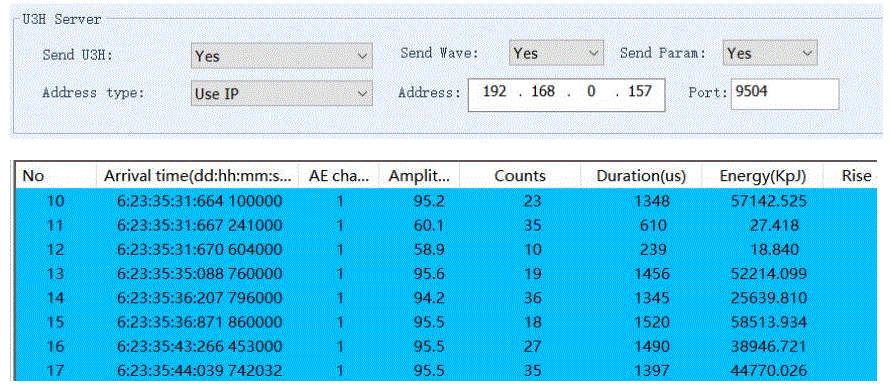892x387 pixels.
Task: Open the Send Wave dropdown
Action: [556, 53]
